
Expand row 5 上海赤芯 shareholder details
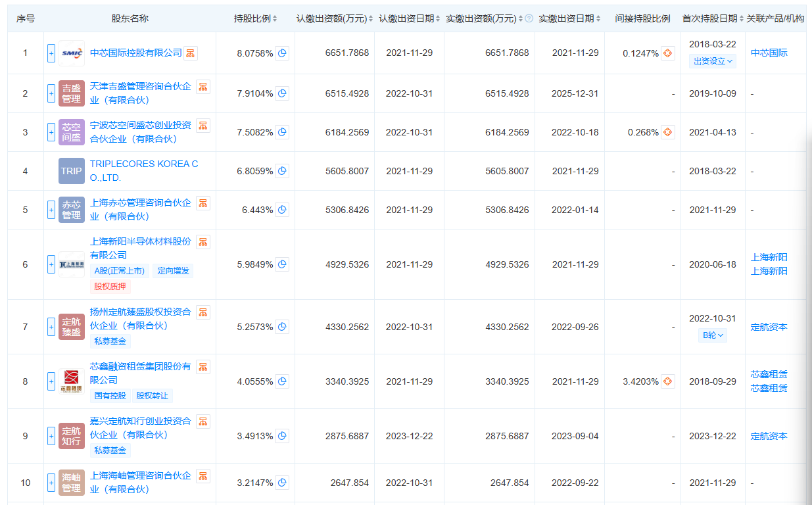coord(51,210)
